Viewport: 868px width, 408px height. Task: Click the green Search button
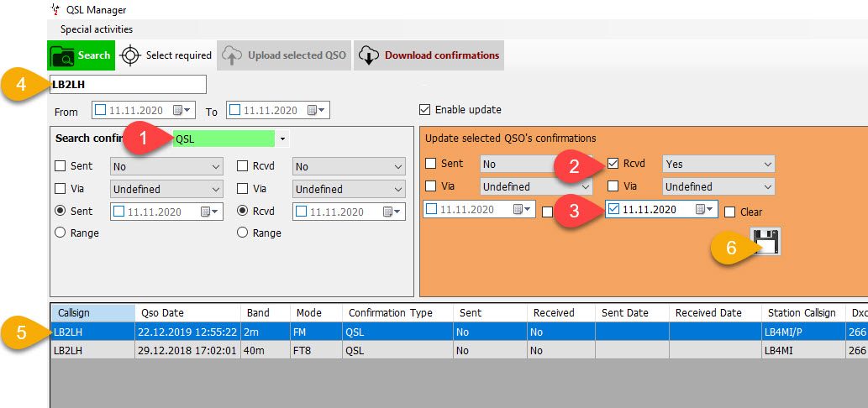pyautogui.click(x=81, y=55)
